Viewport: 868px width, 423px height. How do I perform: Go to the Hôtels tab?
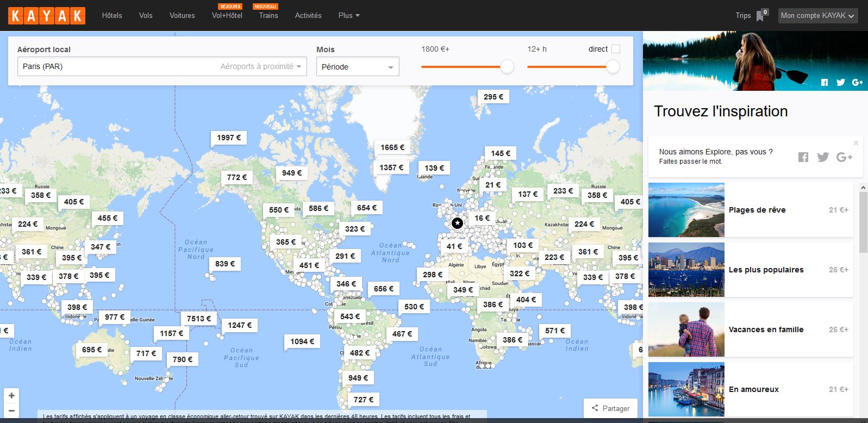[112, 16]
